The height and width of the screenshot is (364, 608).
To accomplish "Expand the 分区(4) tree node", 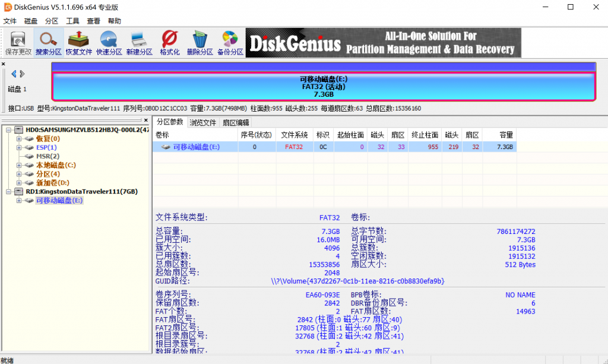I will [x=18, y=174].
